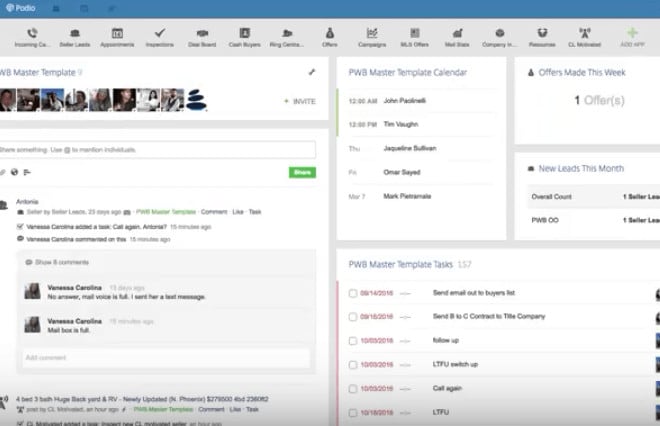660x426 pixels.
Task: Click PWB Master Template link on Antonia post
Action: tap(166, 212)
